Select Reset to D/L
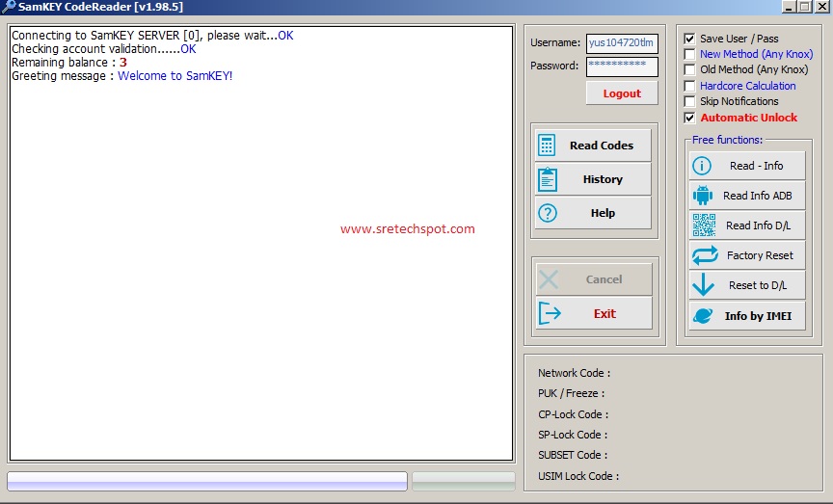The height and width of the screenshot is (504, 833). point(747,285)
